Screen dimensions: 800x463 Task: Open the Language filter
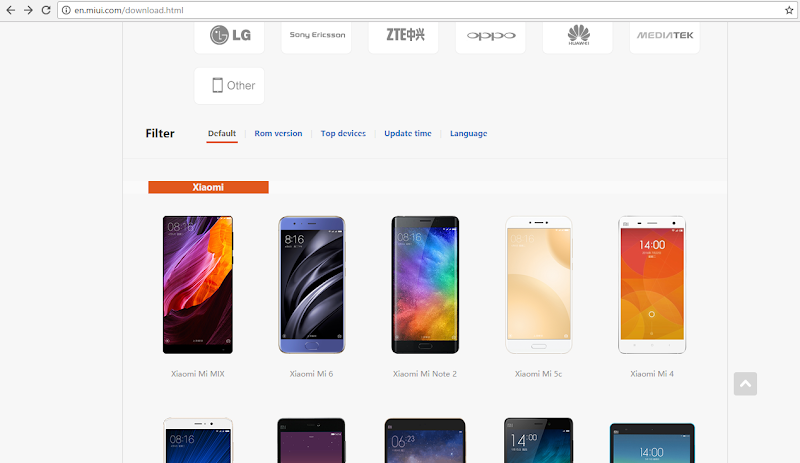tap(468, 133)
